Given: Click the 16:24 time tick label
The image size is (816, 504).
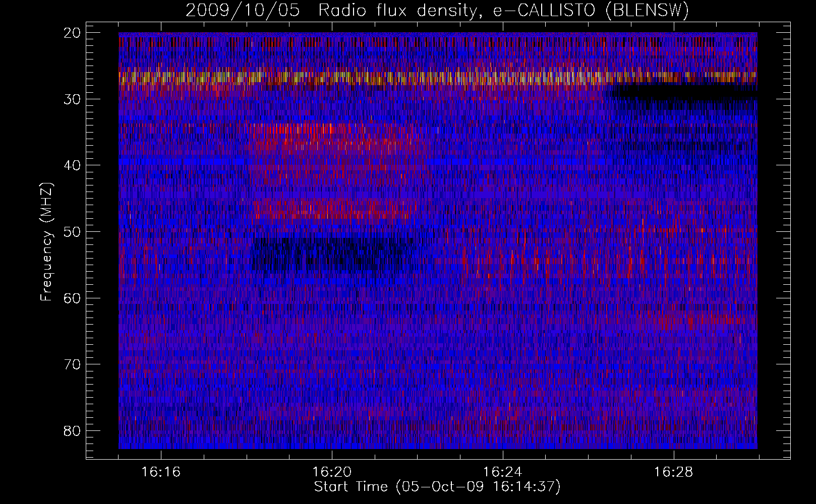Looking at the screenshot, I should point(502,472).
